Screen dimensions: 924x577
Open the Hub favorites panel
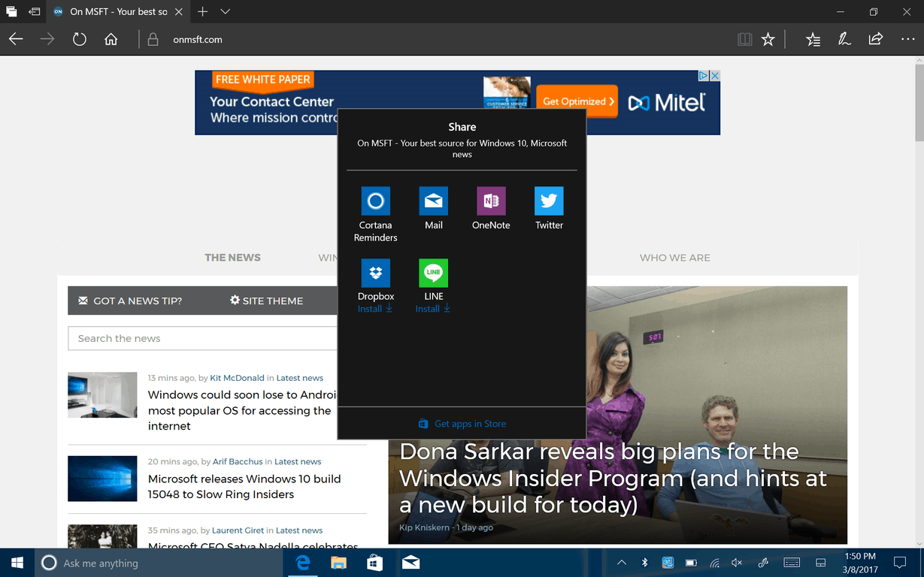[813, 38]
